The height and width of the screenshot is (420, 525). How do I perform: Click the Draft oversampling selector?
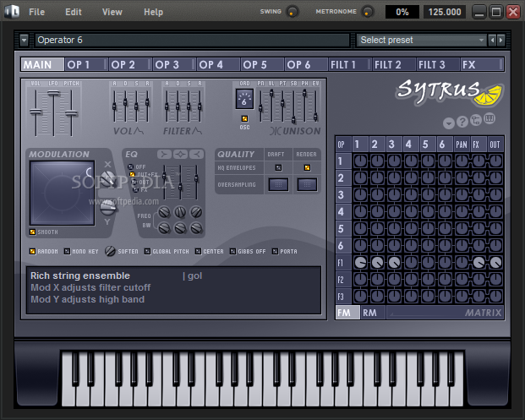(x=278, y=184)
